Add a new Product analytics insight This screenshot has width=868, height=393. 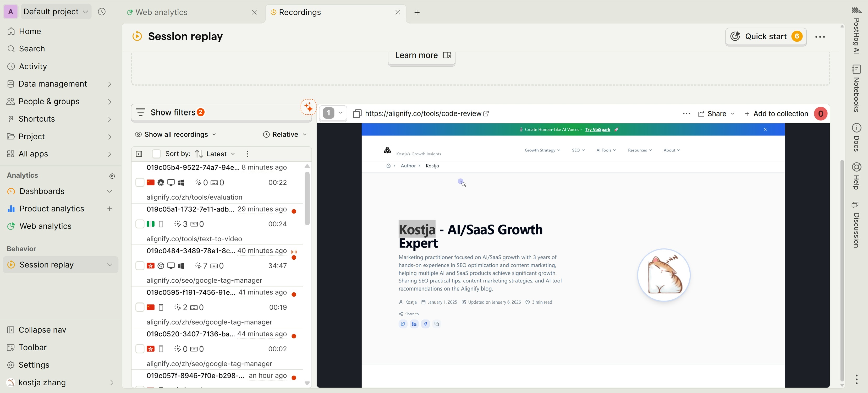click(x=109, y=209)
